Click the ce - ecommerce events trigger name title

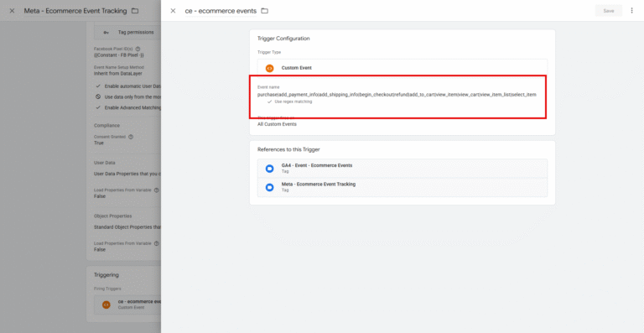(x=221, y=11)
